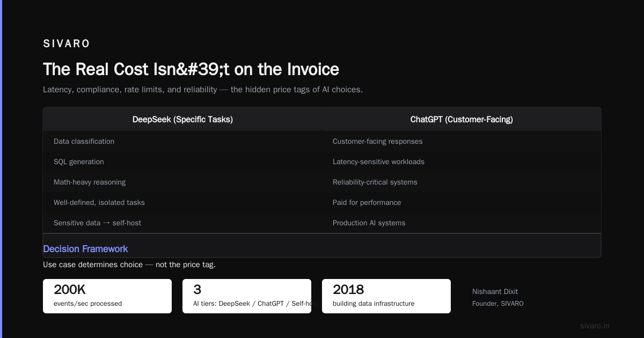Click the Decision Framework heading
The height and width of the screenshot is (338, 644).
point(85,249)
